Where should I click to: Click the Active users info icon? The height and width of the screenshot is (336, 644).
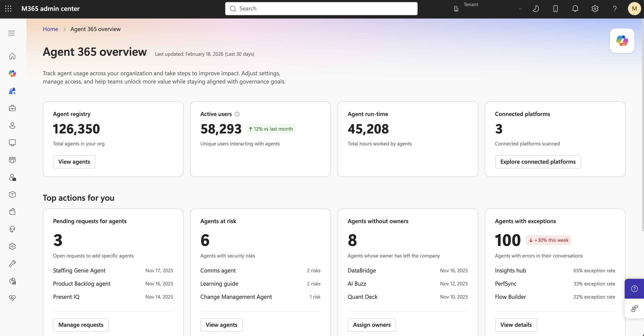coord(237,114)
